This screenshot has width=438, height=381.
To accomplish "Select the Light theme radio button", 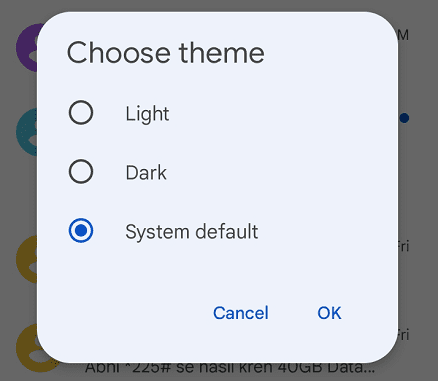I will (81, 113).
